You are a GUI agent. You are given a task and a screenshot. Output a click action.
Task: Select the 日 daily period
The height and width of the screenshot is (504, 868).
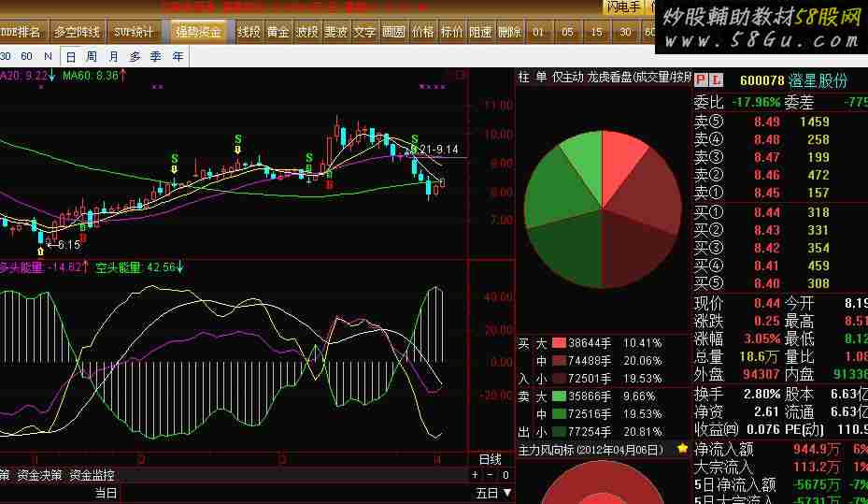click(x=70, y=56)
